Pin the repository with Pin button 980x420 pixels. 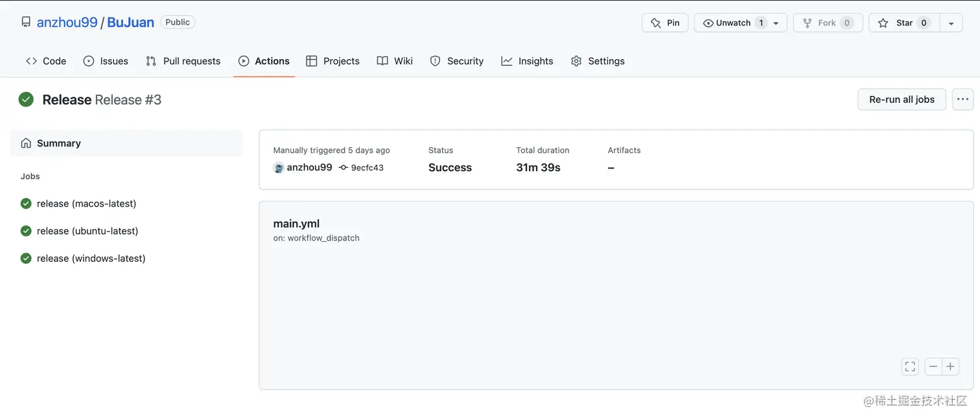(x=665, y=23)
